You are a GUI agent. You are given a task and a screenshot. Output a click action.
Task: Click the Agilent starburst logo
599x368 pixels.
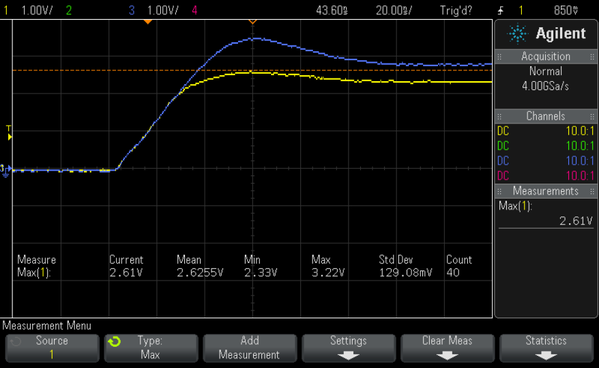coord(517,34)
